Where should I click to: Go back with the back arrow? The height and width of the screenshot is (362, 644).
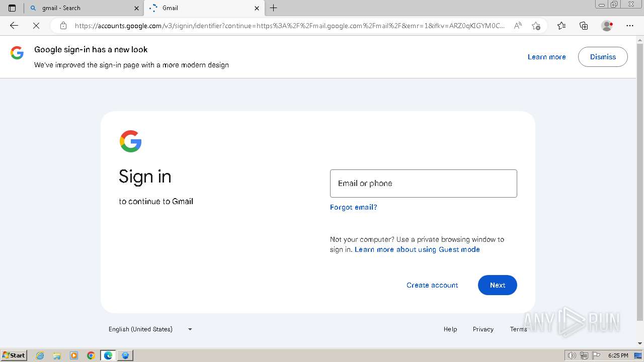tap(14, 26)
